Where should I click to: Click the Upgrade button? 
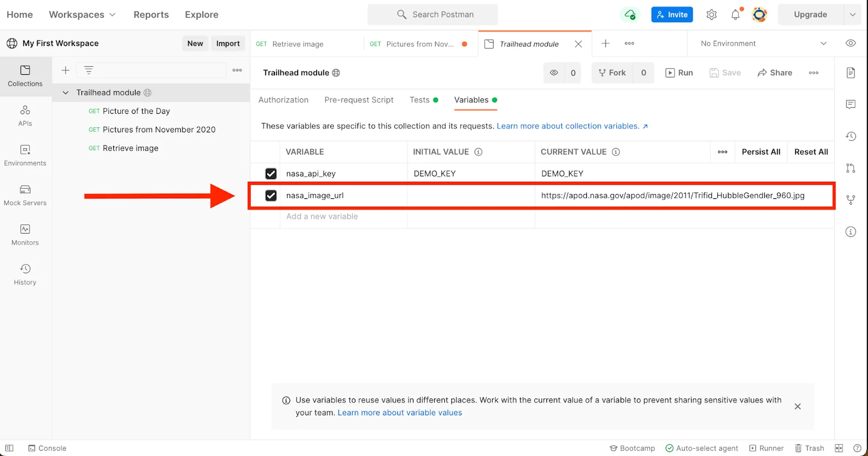pyautogui.click(x=810, y=15)
